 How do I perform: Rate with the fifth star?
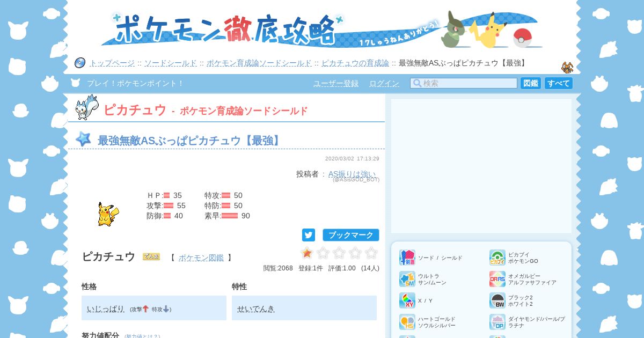[x=371, y=253]
